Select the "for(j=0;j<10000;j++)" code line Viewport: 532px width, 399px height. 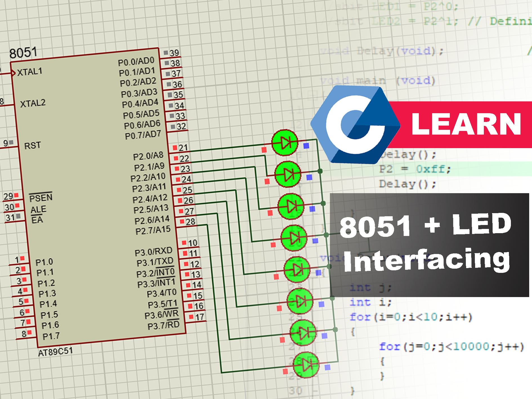451,346
